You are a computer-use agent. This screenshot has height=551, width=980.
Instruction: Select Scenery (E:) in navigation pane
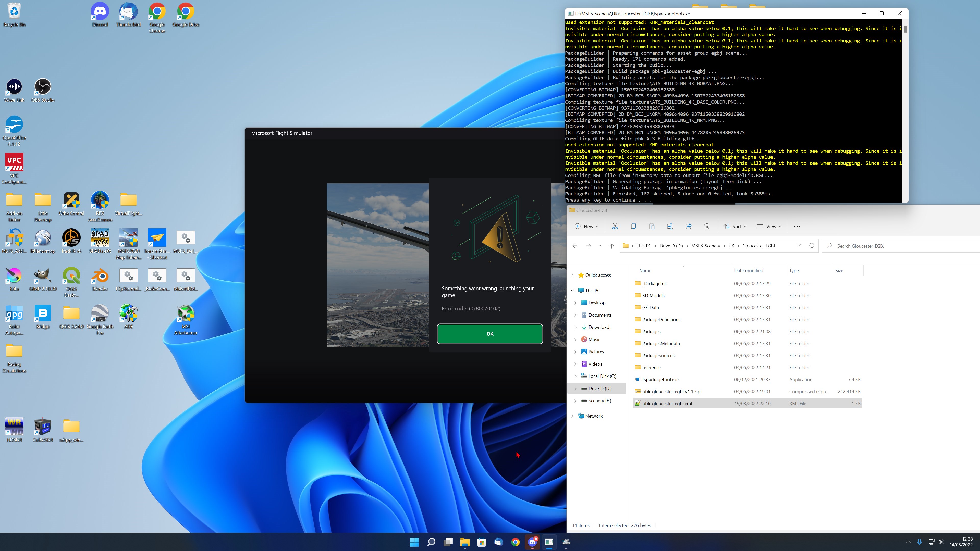point(599,400)
